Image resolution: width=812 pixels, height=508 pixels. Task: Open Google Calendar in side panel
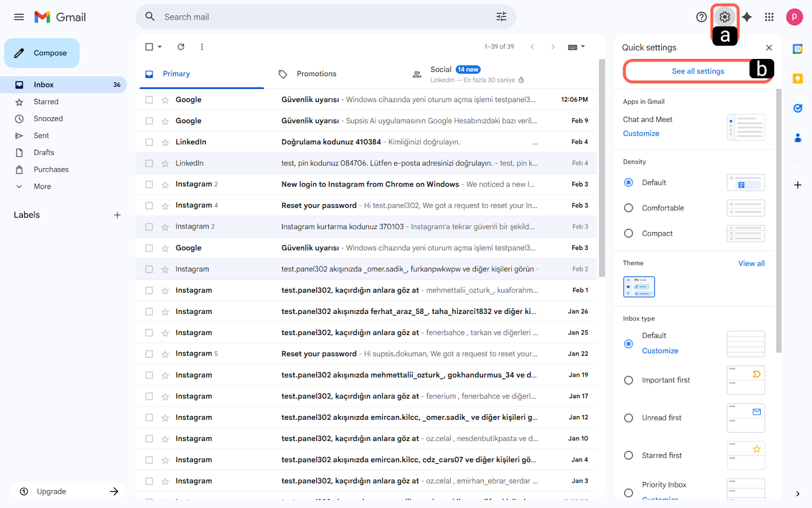point(797,49)
